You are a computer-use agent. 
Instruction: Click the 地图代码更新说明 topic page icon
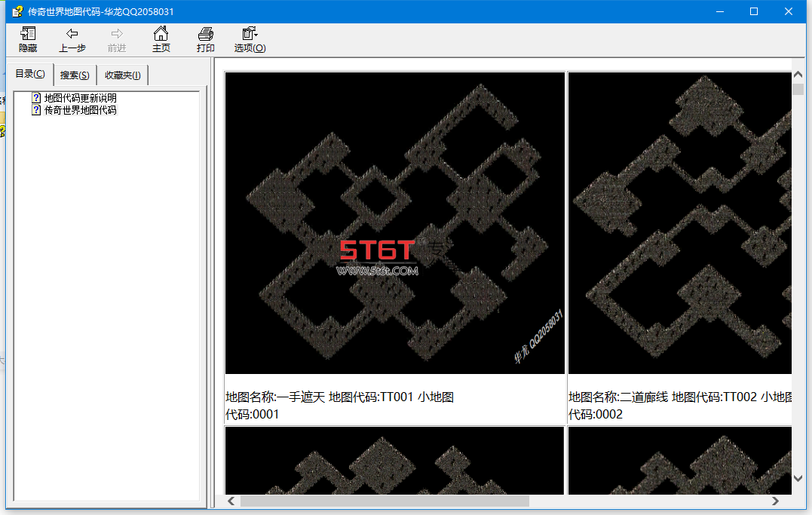point(36,97)
